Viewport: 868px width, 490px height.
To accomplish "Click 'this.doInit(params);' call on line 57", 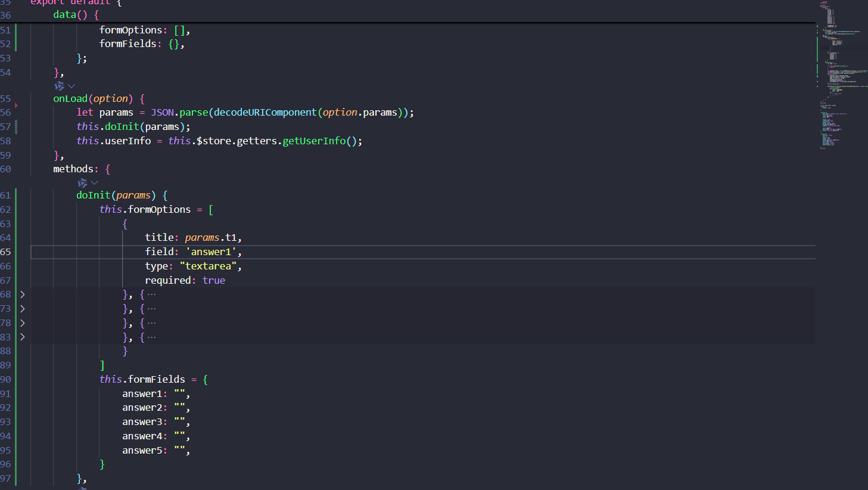I will click(133, 127).
